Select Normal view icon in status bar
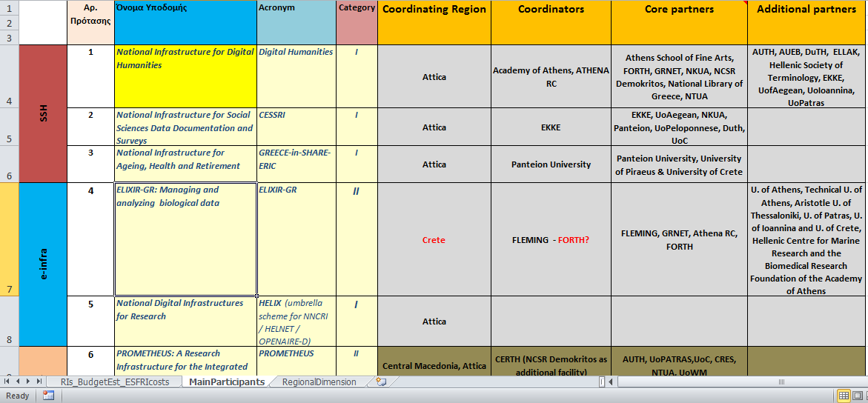The width and height of the screenshot is (868, 403). (x=844, y=396)
